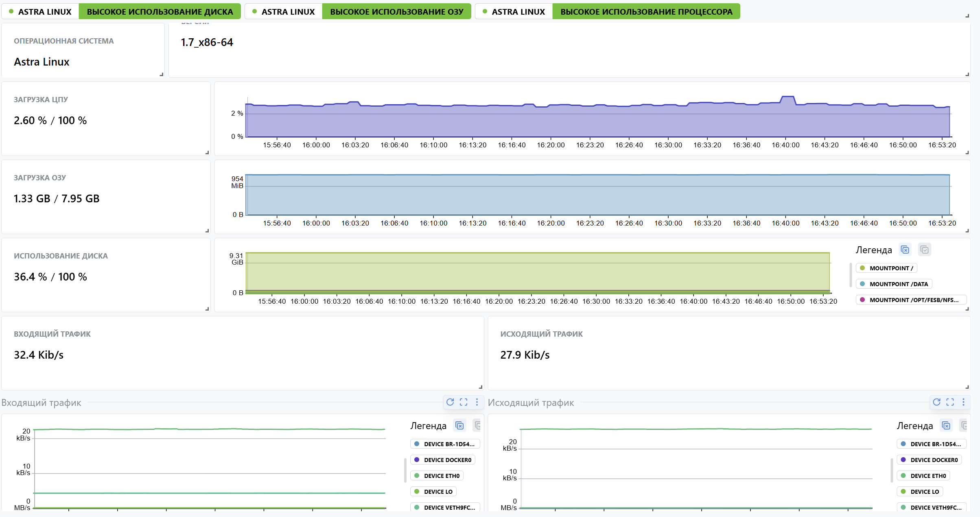Click resize handle of Входящий трафик value widget
The image size is (980, 517).
click(x=481, y=387)
